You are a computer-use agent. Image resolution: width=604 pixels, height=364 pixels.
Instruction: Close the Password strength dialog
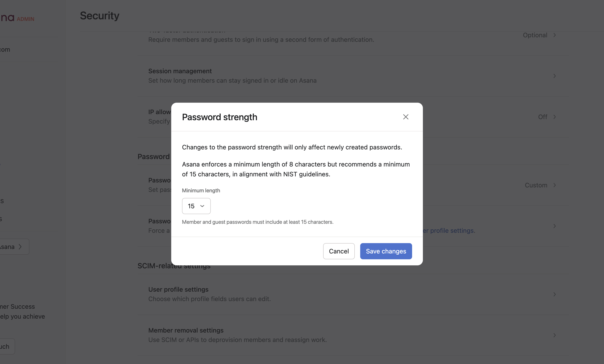(x=406, y=117)
